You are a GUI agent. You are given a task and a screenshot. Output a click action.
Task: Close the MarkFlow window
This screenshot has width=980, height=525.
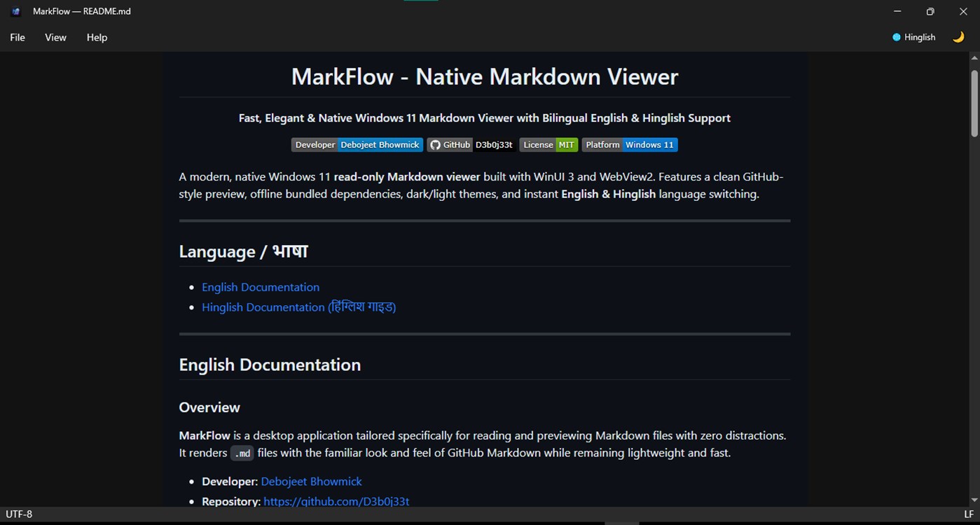[963, 11]
